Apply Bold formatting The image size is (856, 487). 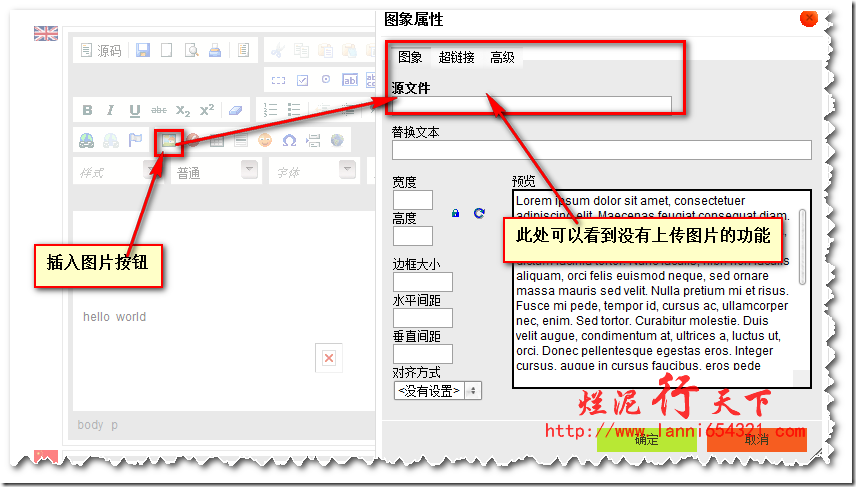point(87,110)
